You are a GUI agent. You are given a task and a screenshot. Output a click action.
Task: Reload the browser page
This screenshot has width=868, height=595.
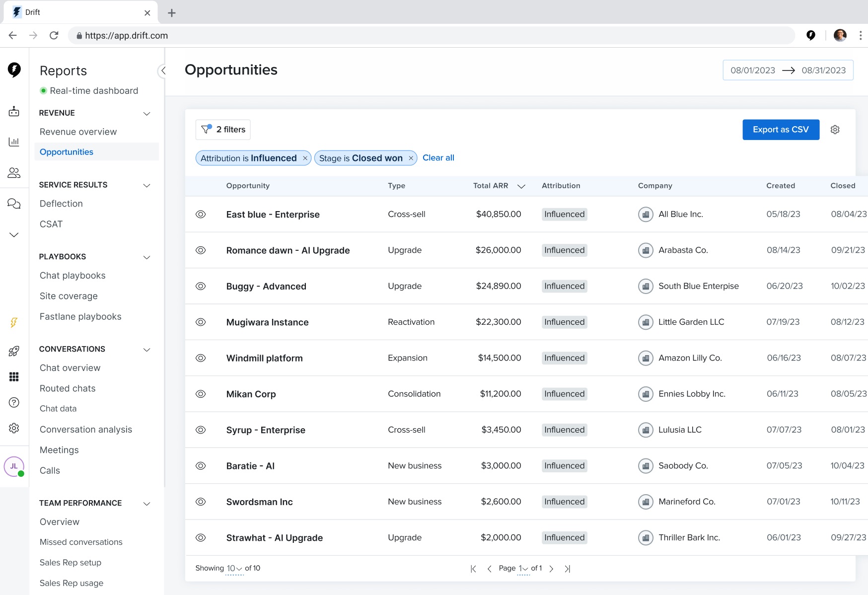coord(54,35)
